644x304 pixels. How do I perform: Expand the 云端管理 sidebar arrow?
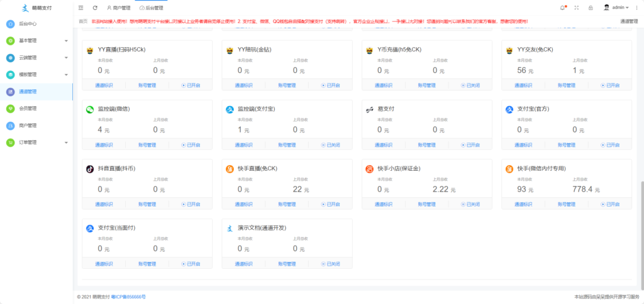66,58
